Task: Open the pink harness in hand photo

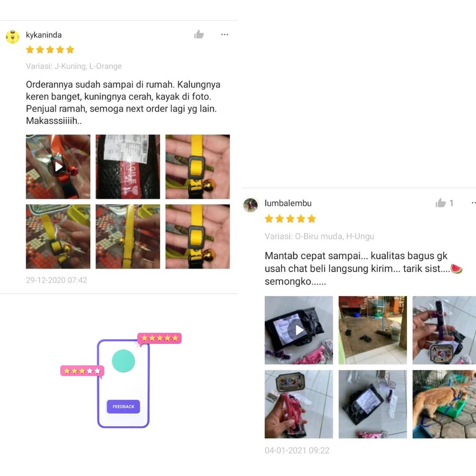Action: tap(299, 404)
